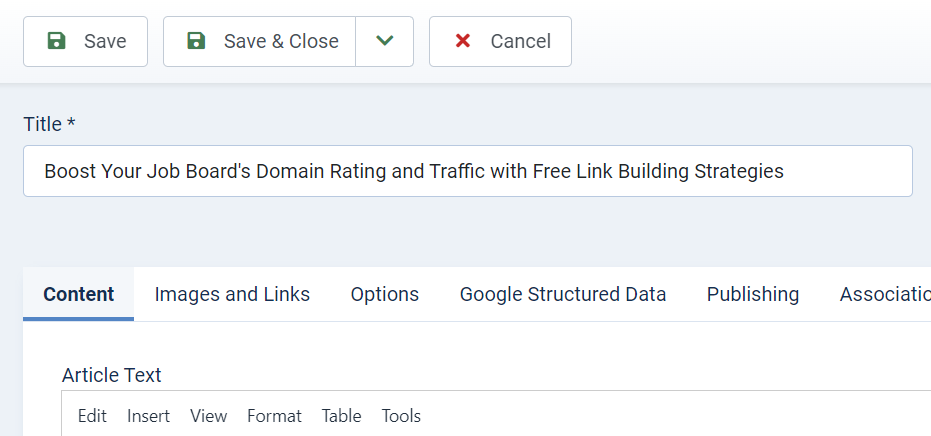Open the editor's Tools menu
Image resolution: width=931 pixels, height=436 pixels.
point(401,416)
